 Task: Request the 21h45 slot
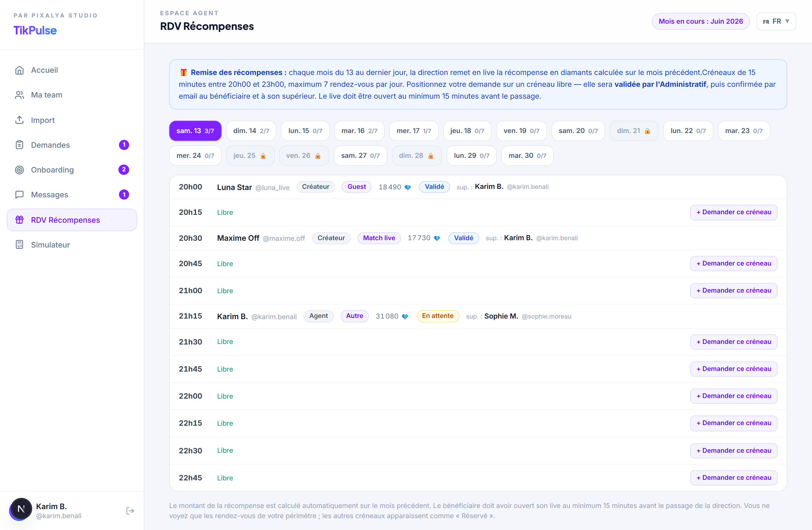click(734, 369)
